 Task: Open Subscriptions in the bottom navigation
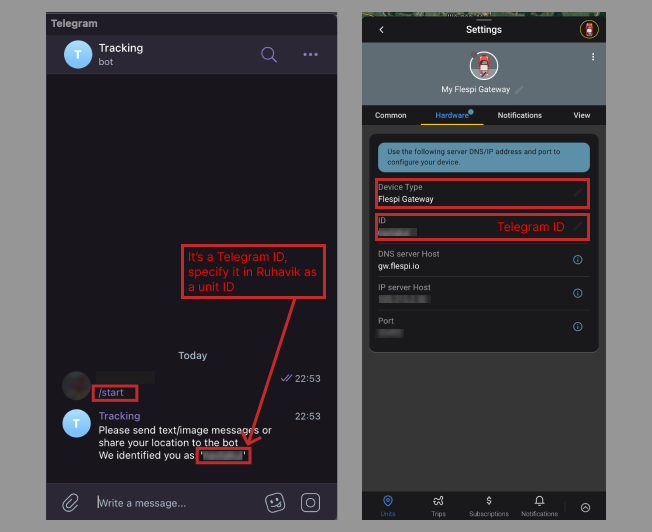coord(489,506)
